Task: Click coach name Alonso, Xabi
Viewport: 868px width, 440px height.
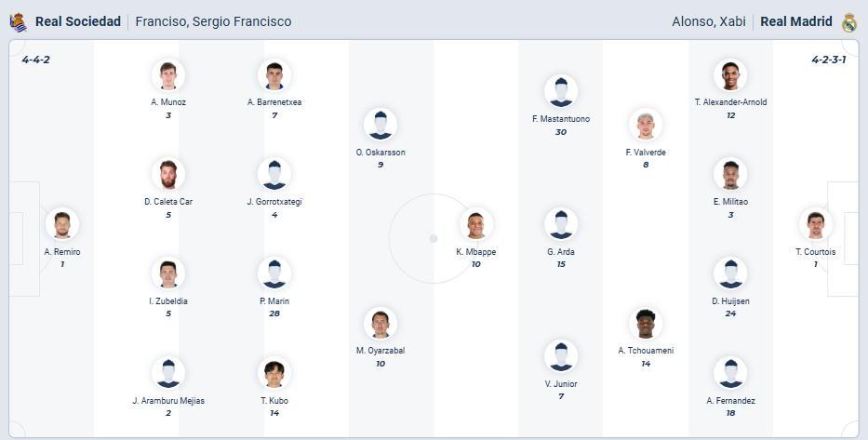Action: 709,21
